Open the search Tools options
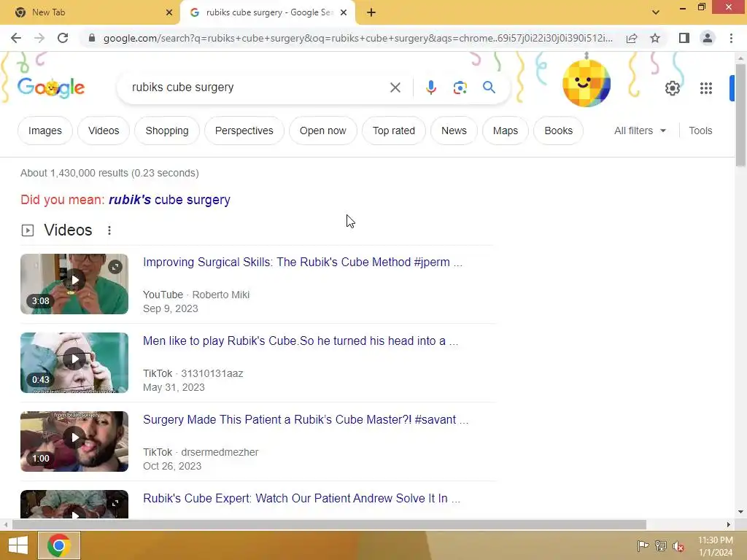Image resolution: width=747 pixels, height=560 pixels. (x=700, y=131)
